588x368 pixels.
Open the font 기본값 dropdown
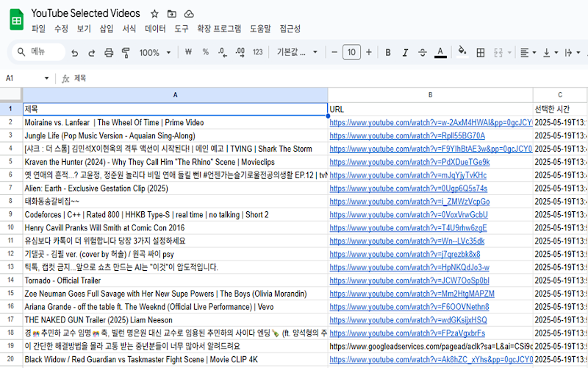pos(297,52)
